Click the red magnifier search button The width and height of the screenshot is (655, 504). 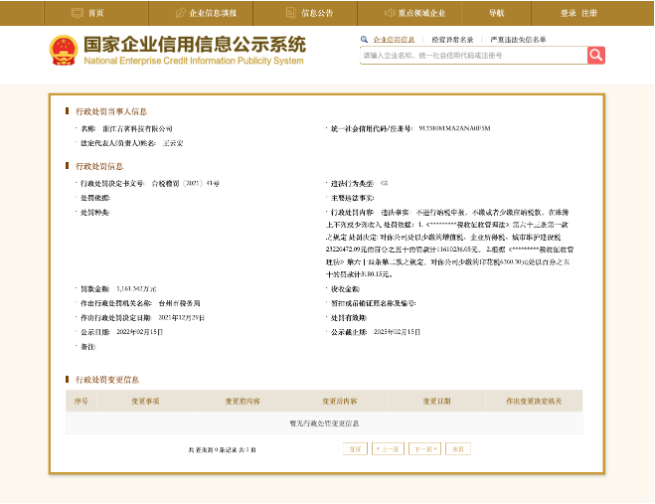596,55
